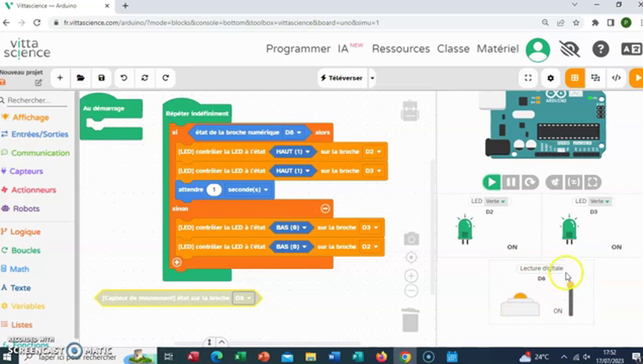The height and width of the screenshot is (364, 643).
Task: Take a workspace screenshot with the camera icon
Action: (x=411, y=239)
